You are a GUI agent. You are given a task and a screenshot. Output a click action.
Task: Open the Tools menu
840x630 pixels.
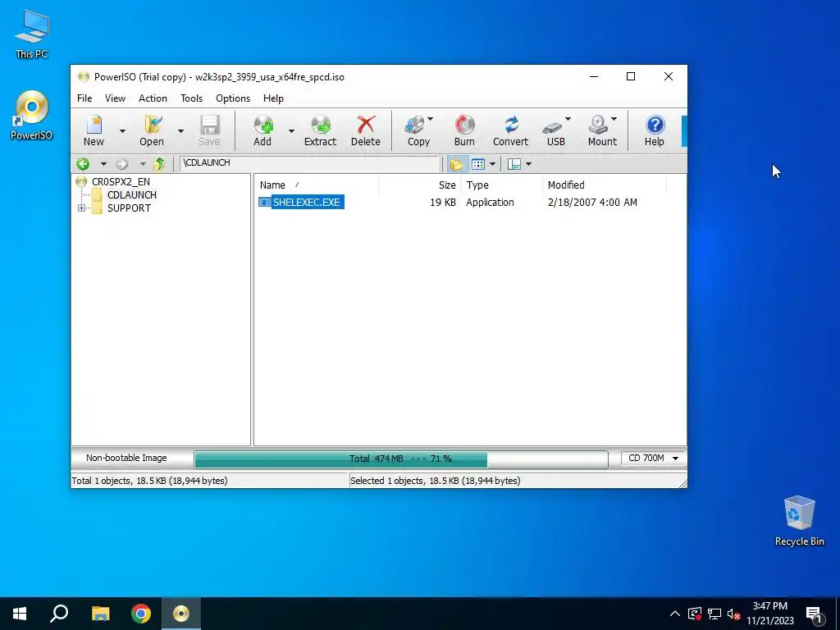pyautogui.click(x=191, y=98)
